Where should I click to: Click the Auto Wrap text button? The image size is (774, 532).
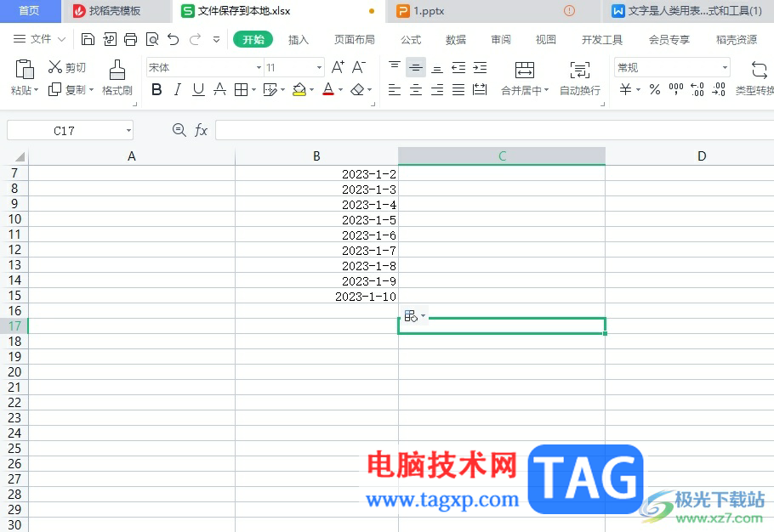[x=580, y=77]
